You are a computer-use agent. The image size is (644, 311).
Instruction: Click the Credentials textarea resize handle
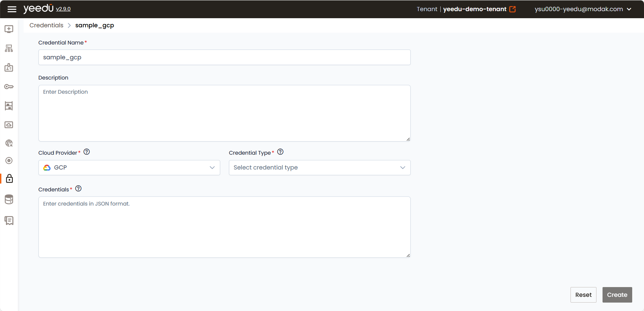click(x=408, y=255)
